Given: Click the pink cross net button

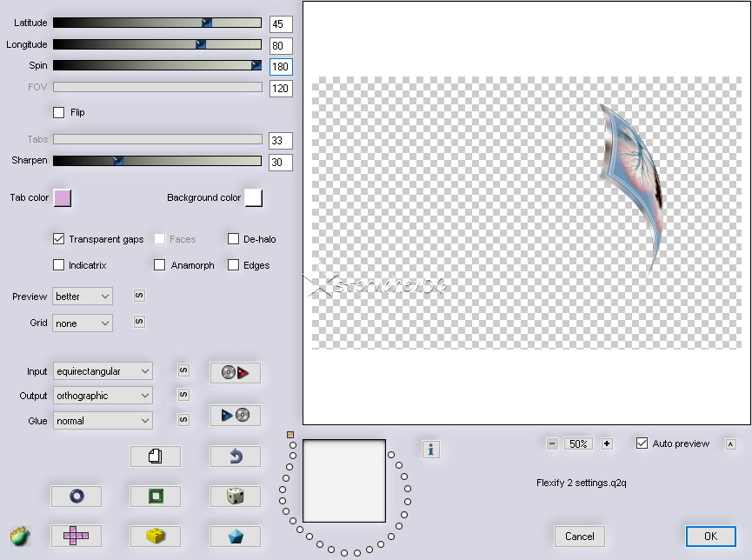Looking at the screenshot, I should pyautogui.click(x=76, y=536).
